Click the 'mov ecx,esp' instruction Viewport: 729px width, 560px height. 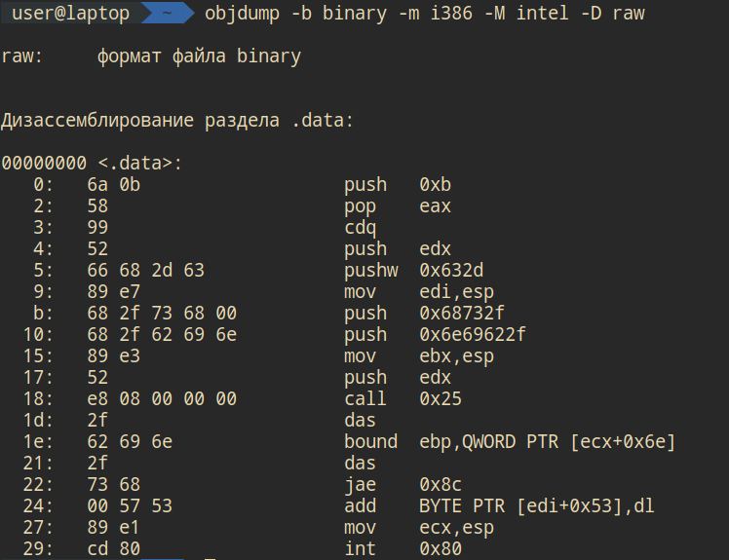point(418,528)
